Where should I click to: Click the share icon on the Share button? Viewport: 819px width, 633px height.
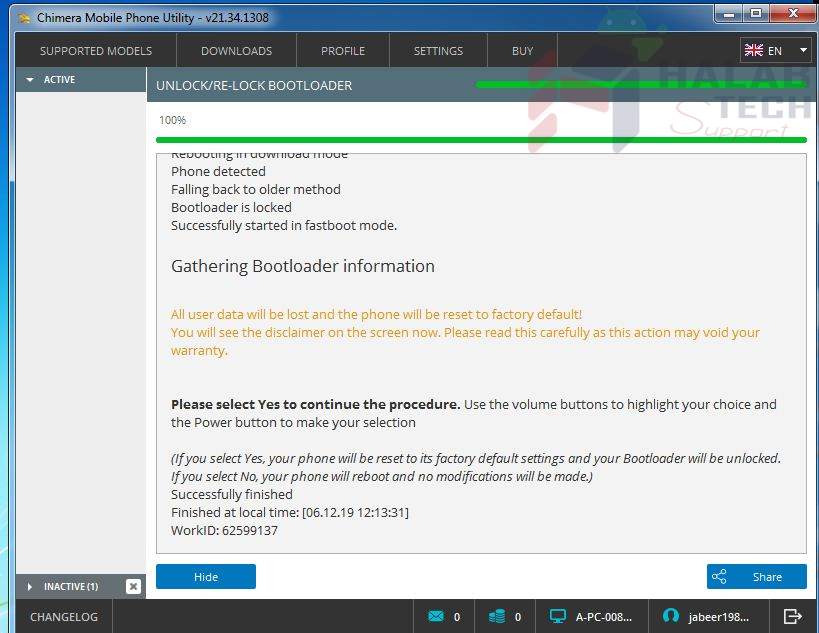719,577
